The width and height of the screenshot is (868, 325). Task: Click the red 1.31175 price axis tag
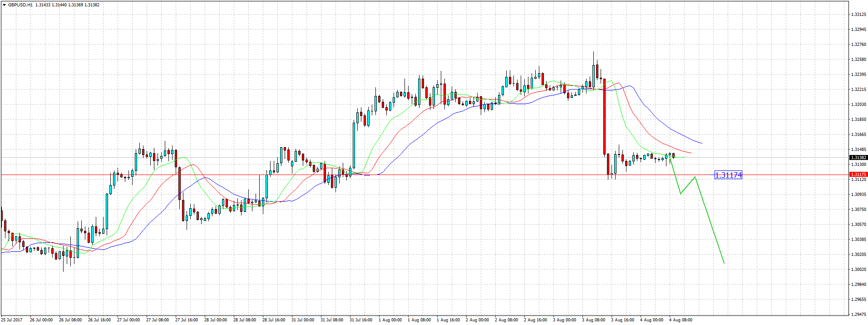click(x=858, y=175)
